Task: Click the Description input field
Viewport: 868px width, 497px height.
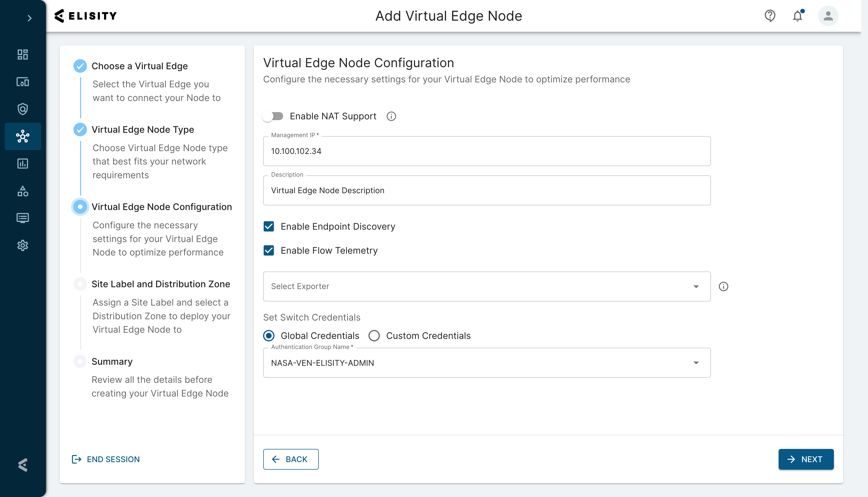Action: click(487, 190)
